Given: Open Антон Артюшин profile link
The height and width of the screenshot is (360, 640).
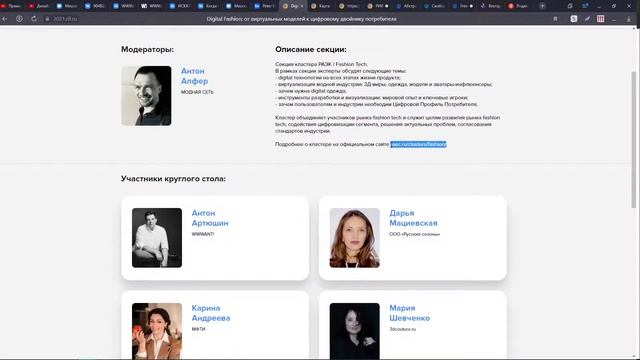Looking at the screenshot, I should coord(210,218).
